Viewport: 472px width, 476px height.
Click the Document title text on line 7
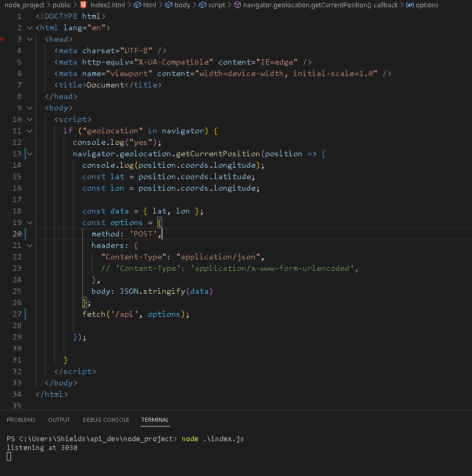(105, 85)
